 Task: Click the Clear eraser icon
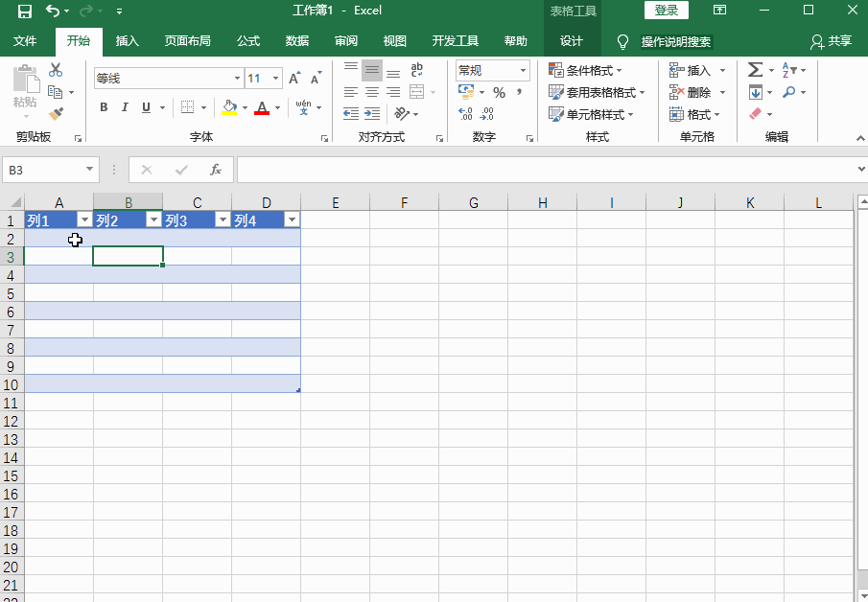coord(755,114)
